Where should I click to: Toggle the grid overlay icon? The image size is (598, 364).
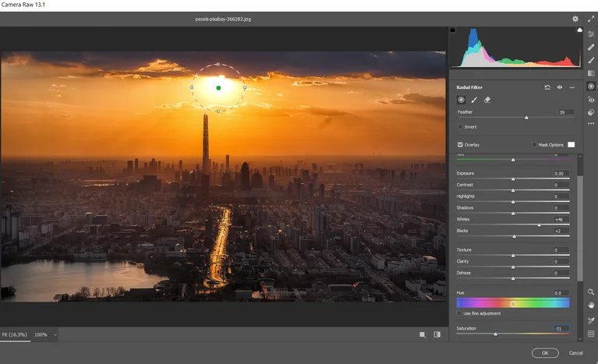coord(591,334)
